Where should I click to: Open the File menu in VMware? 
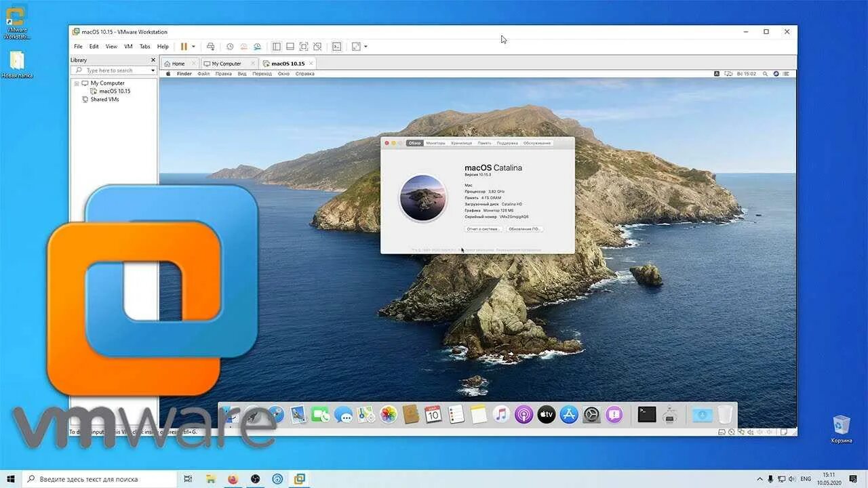coord(78,47)
